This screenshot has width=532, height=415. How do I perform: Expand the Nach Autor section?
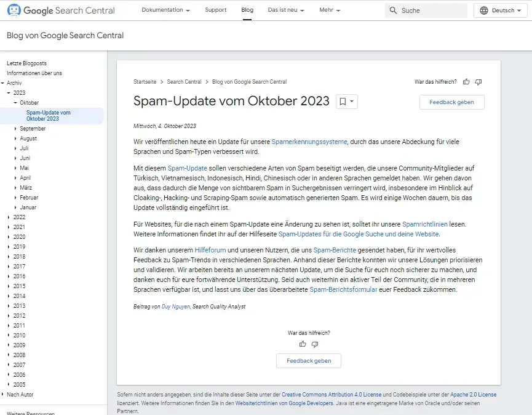pyautogui.click(x=2, y=394)
